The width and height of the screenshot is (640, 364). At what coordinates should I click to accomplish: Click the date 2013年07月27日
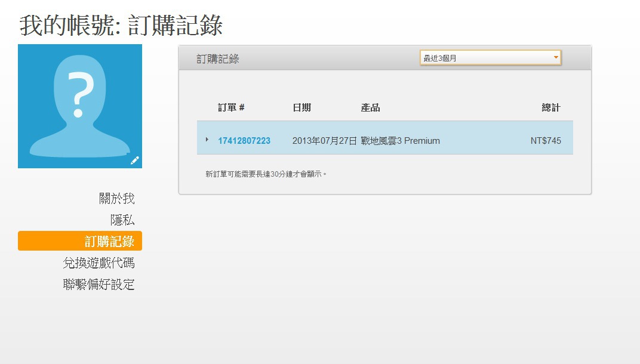pyautogui.click(x=325, y=141)
